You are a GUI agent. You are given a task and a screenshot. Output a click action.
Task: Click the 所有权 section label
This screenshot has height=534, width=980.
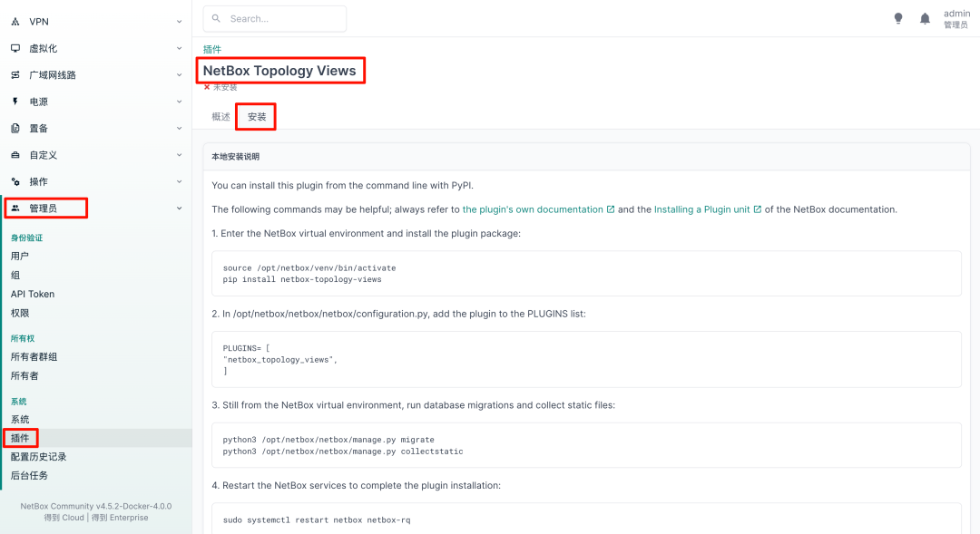pos(23,338)
